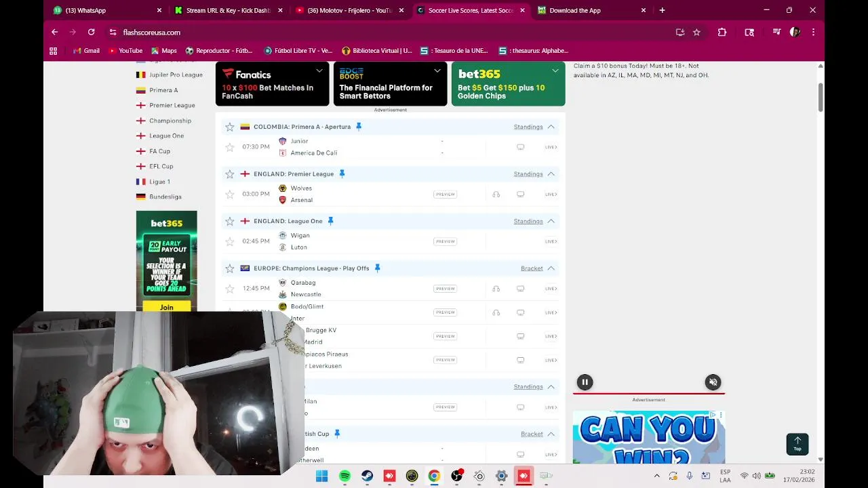
Task: Collapse the Scottish Cup section
Action: [551, 434]
